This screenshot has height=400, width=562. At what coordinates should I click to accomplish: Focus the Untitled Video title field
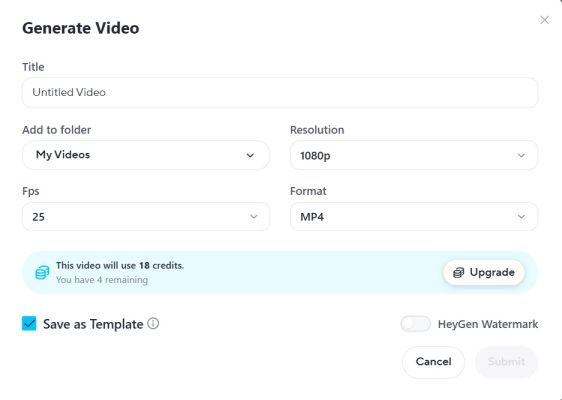(x=280, y=92)
